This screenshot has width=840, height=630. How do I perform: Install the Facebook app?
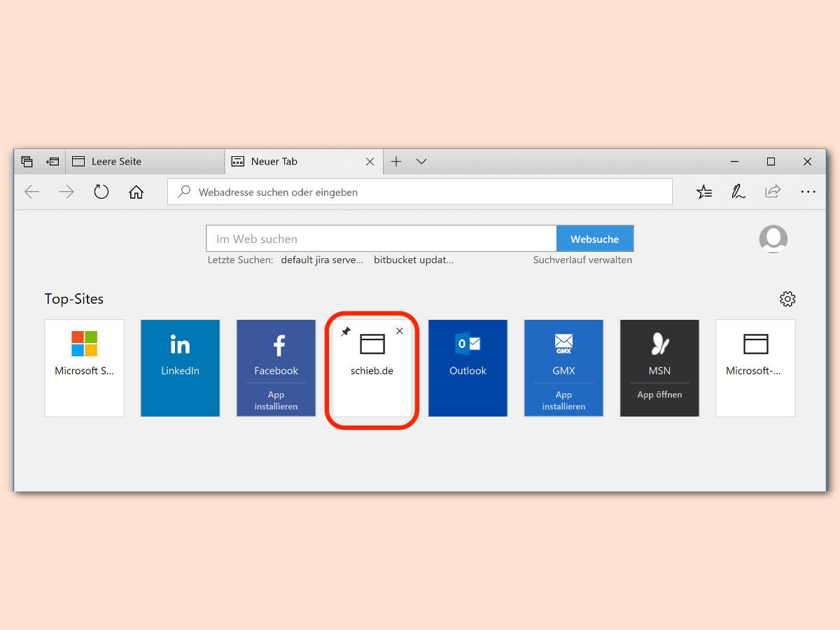(276, 400)
